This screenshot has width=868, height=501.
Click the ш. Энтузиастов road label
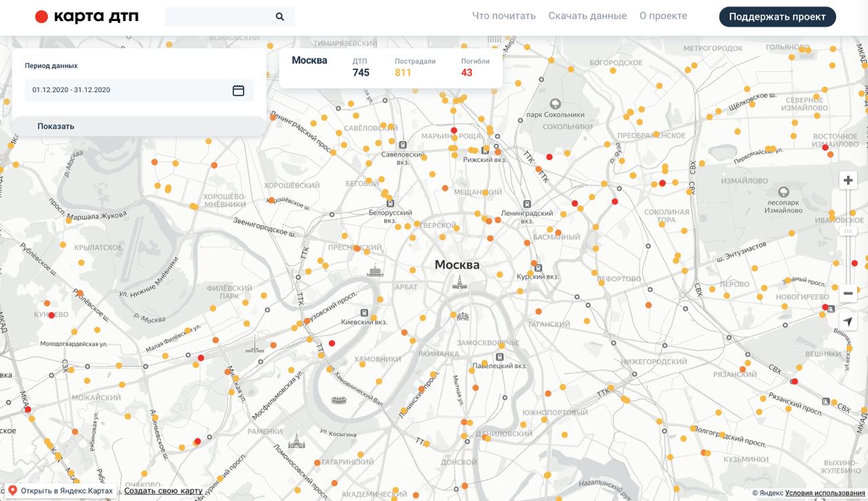coord(742,251)
